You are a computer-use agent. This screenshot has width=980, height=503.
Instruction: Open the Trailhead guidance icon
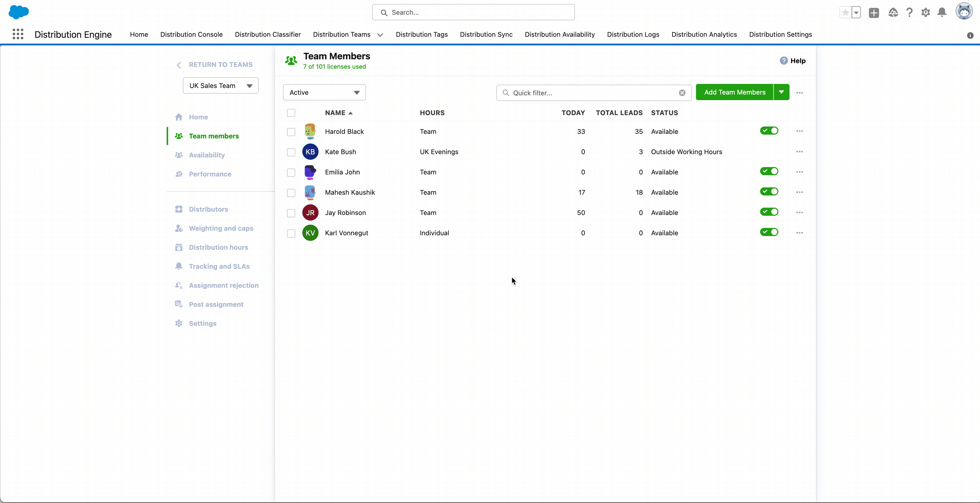point(893,12)
